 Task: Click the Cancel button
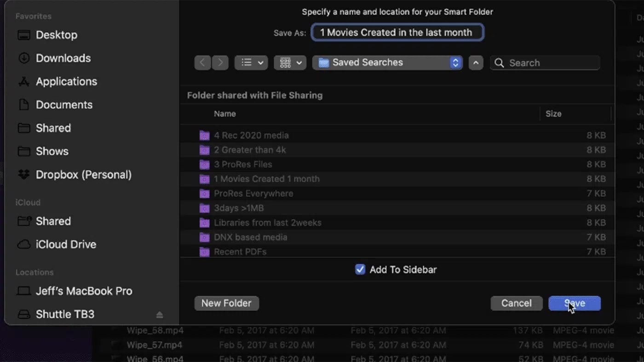pyautogui.click(x=516, y=303)
